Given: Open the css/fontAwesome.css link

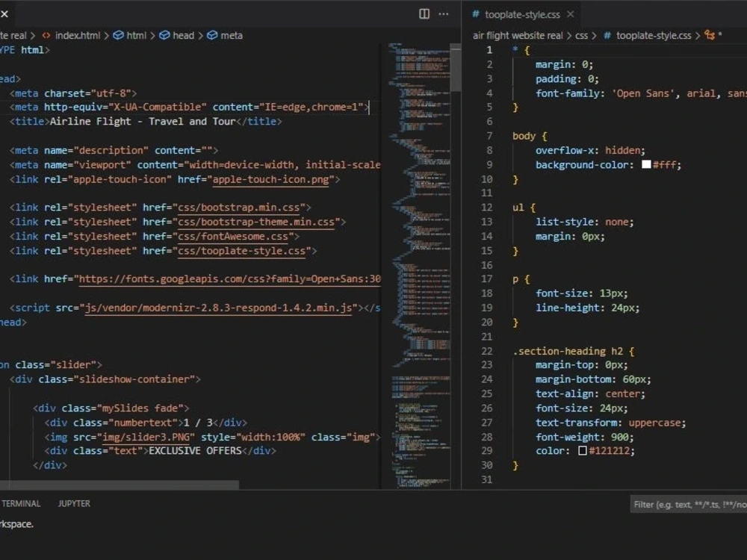Looking at the screenshot, I should 233,236.
